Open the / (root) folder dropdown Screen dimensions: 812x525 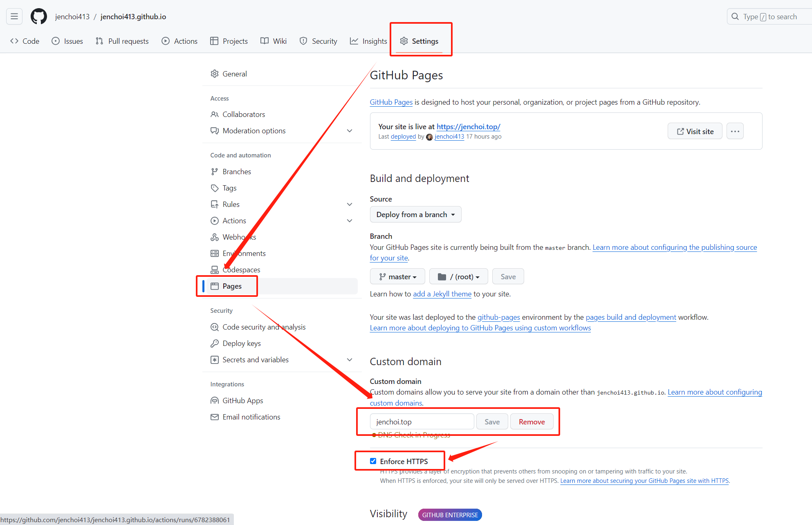[459, 277]
